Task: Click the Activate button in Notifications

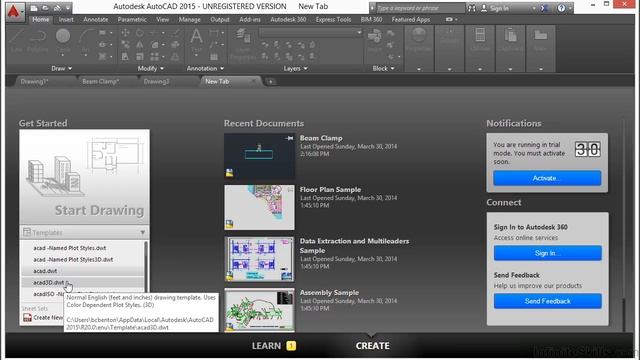Action: tap(547, 178)
